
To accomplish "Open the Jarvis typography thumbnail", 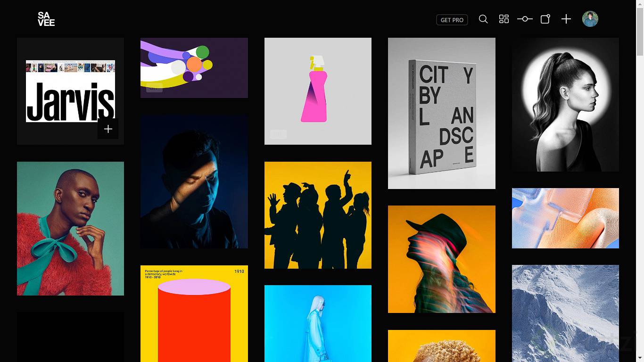I will pos(70,91).
